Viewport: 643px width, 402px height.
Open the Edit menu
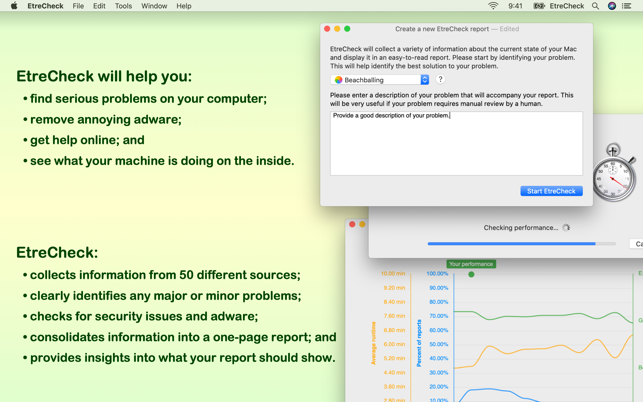click(x=99, y=6)
